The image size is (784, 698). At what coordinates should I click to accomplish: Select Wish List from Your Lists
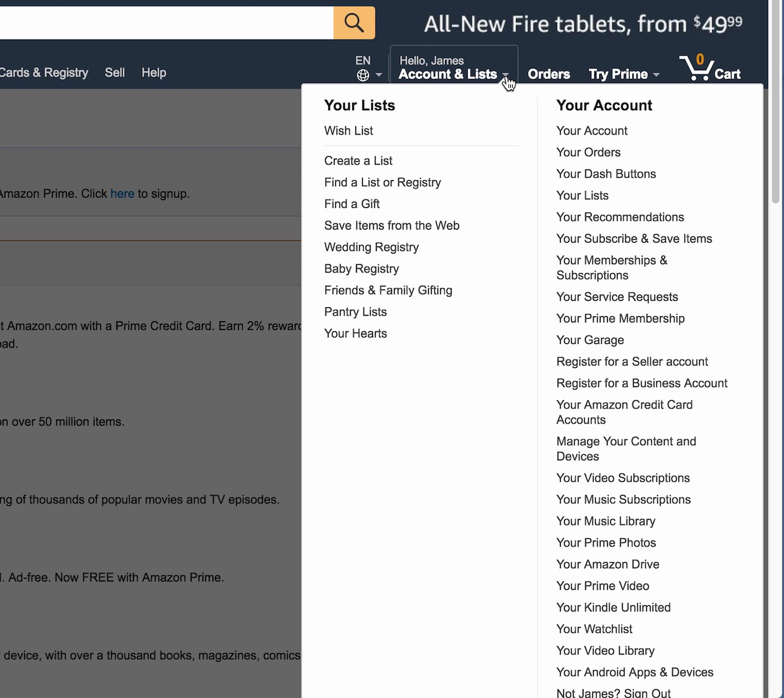tap(348, 131)
